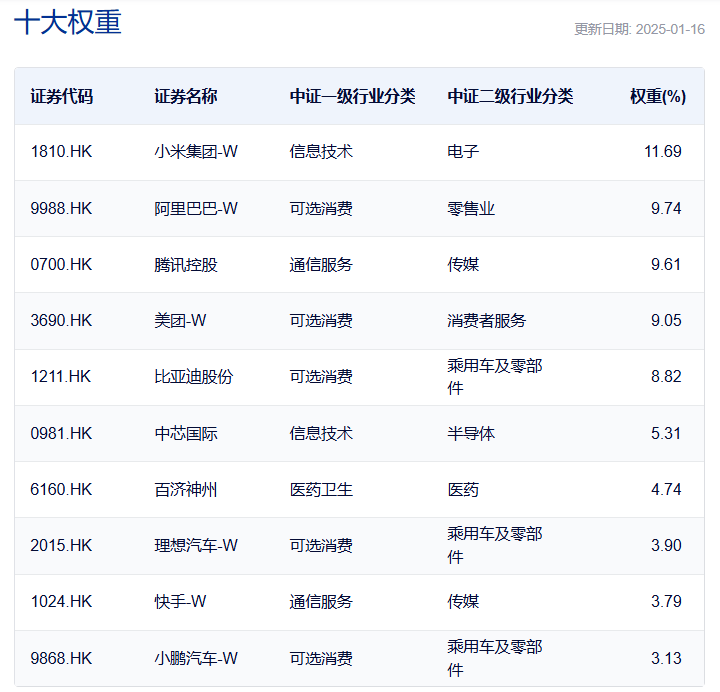
Task: Click 信息技术 in the 中芯国际 row
Action: tap(321, 433)
